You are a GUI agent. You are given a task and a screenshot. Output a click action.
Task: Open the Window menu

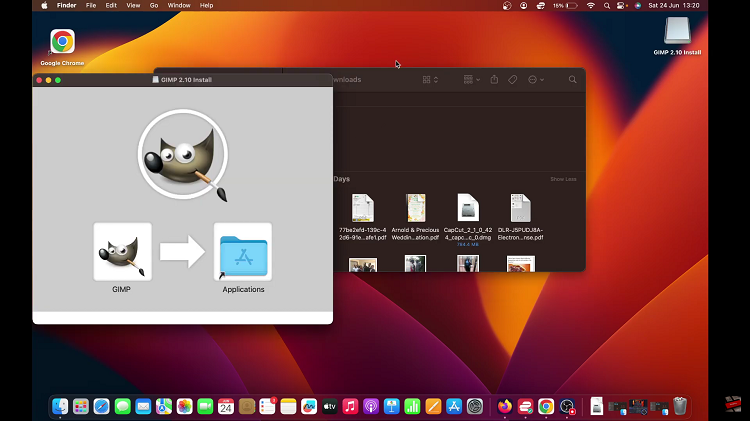[x=179, y=6]
